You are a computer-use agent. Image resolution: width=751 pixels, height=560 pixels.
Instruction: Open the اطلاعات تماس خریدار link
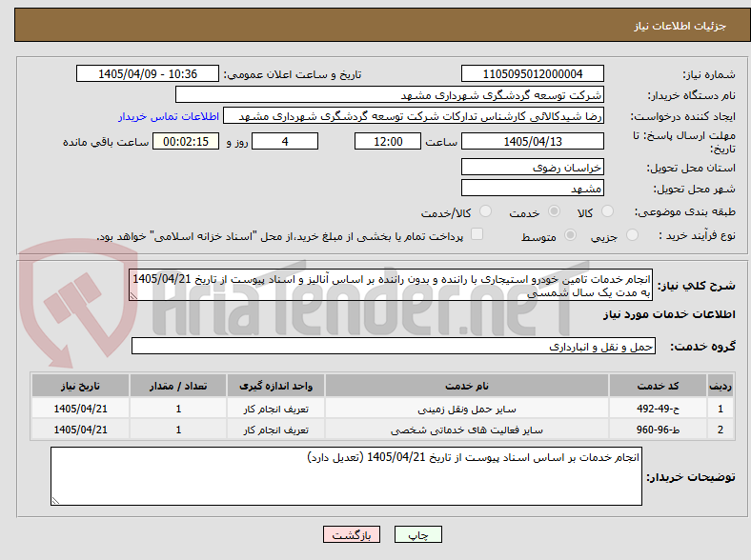169,116
